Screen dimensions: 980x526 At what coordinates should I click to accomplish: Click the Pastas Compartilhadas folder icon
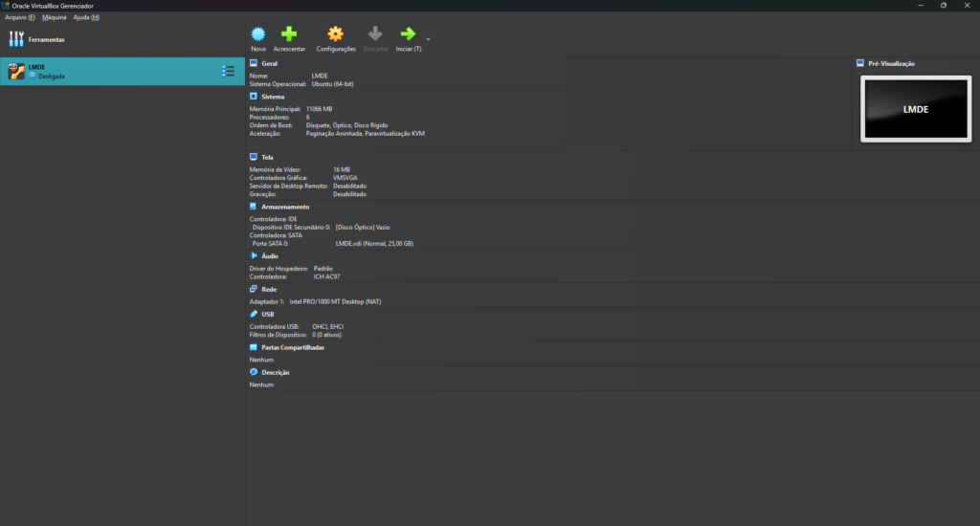pyautogui.click(x=253, y=347)
